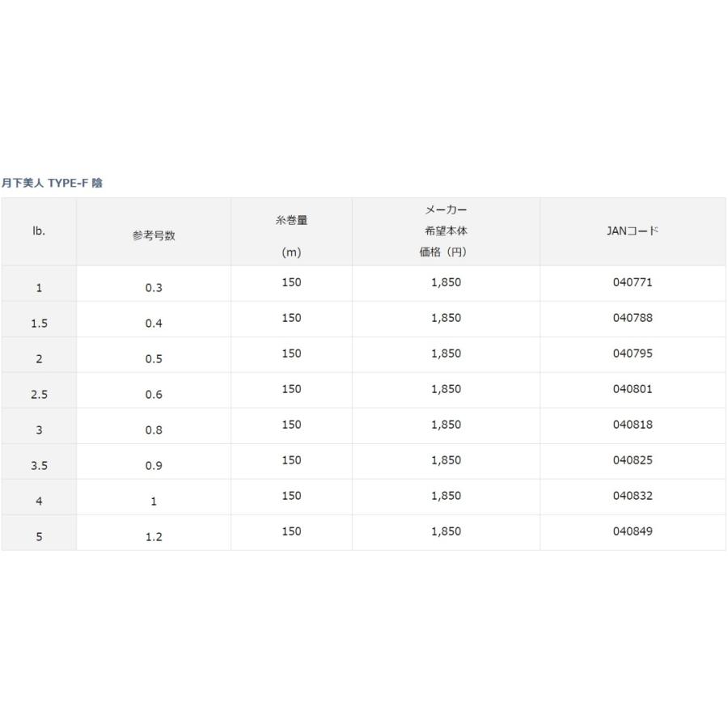Click JAN code 040795 cell
Screen dimensions: 728x728
(633, 354)
